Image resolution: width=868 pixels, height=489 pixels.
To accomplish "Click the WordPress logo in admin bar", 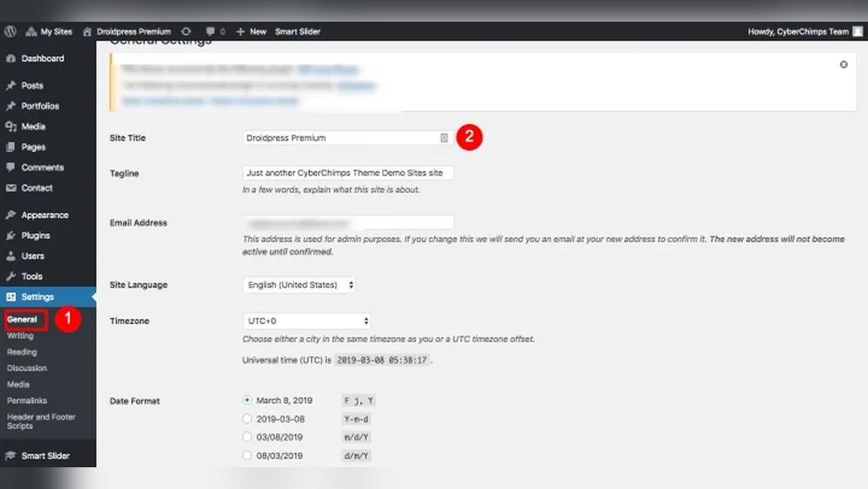I will click(10, 31).
